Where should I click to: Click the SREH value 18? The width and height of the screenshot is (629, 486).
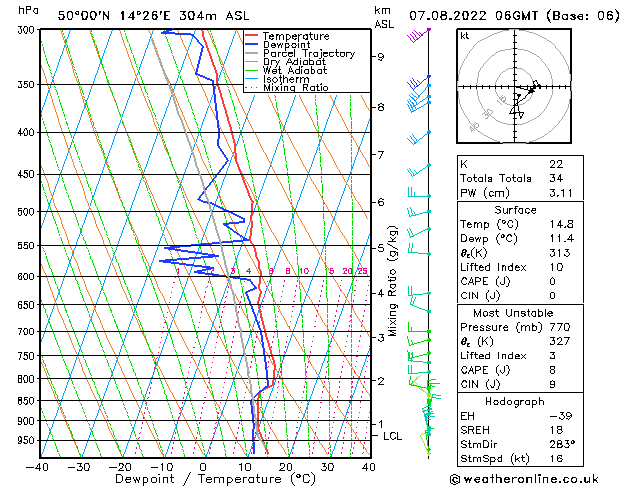tap(556, 430)
